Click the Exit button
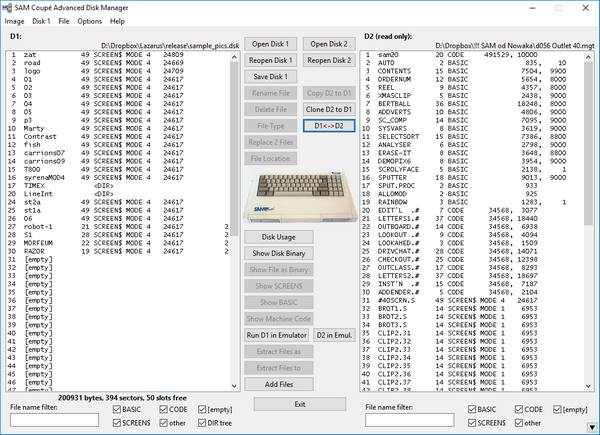Screen dimensions: 600x435 tap(300, 404)
